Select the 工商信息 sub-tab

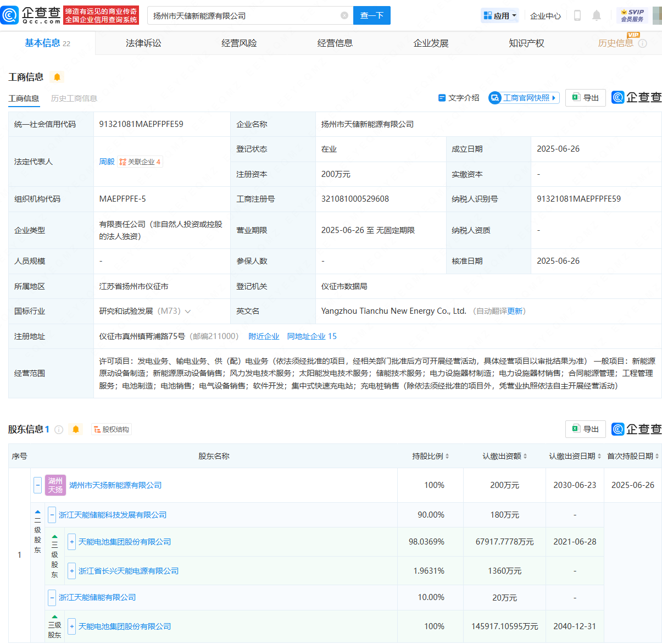tap(24, 98)
